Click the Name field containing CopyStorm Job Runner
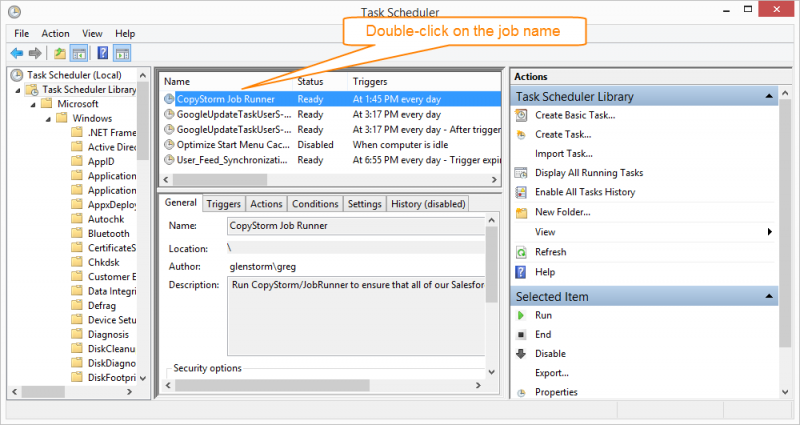The width and height of the screenshot is (800, 425). tap(356, 226)
